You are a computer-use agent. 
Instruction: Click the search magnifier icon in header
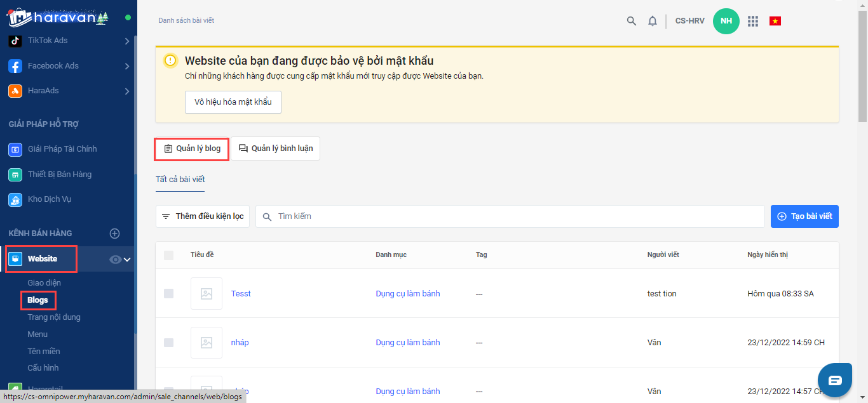tap(631, 21)
